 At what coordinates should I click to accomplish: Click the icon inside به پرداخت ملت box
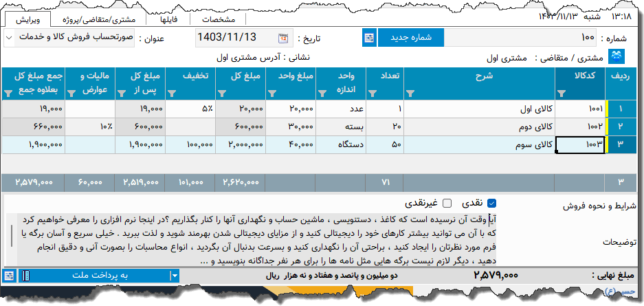point(26,276)
